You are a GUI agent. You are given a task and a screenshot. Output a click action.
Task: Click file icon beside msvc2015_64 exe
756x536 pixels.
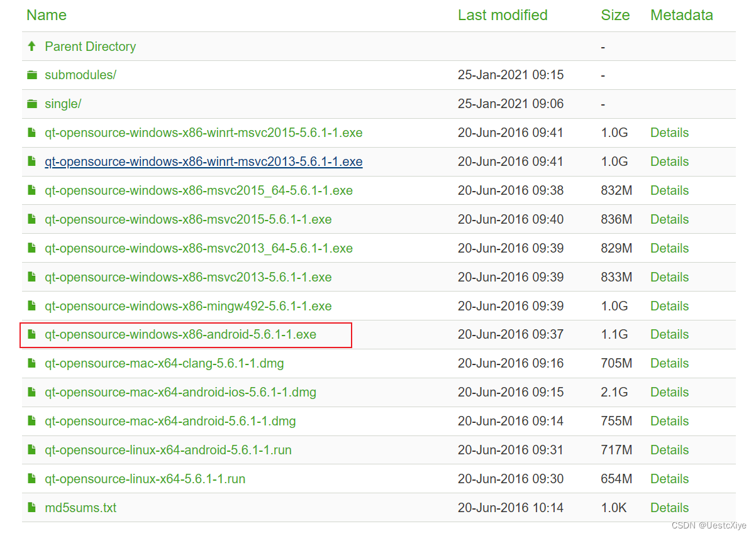click(x=31, y=190)
